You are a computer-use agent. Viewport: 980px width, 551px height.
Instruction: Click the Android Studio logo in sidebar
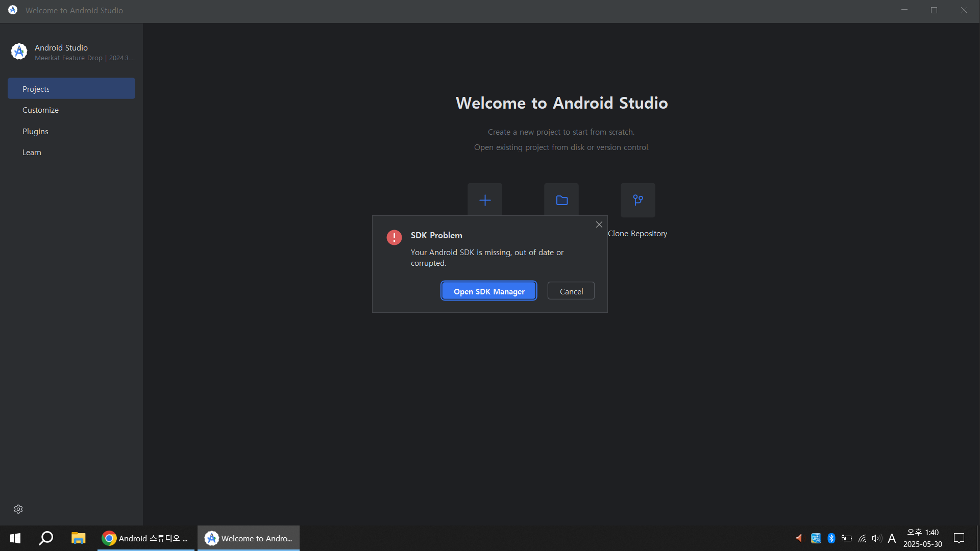pyautogui.click(x=19, y=52)
